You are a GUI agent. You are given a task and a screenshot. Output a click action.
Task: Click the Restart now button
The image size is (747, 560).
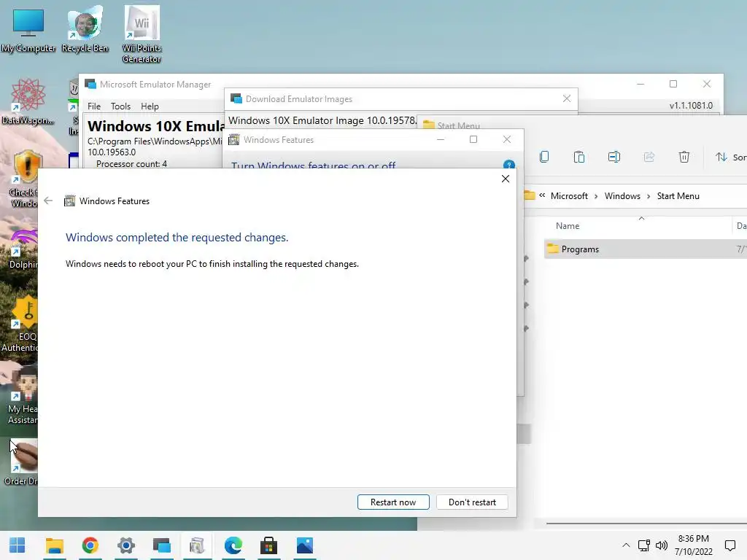[x=393, y=502]
